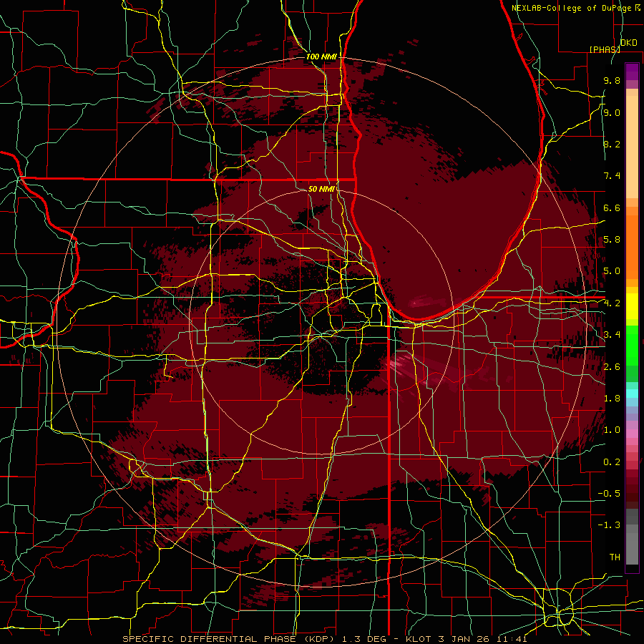Screen dimensions: 644x644
Task: Click the yellow color bar segment beside 4.2
Action: coord(632,306)
